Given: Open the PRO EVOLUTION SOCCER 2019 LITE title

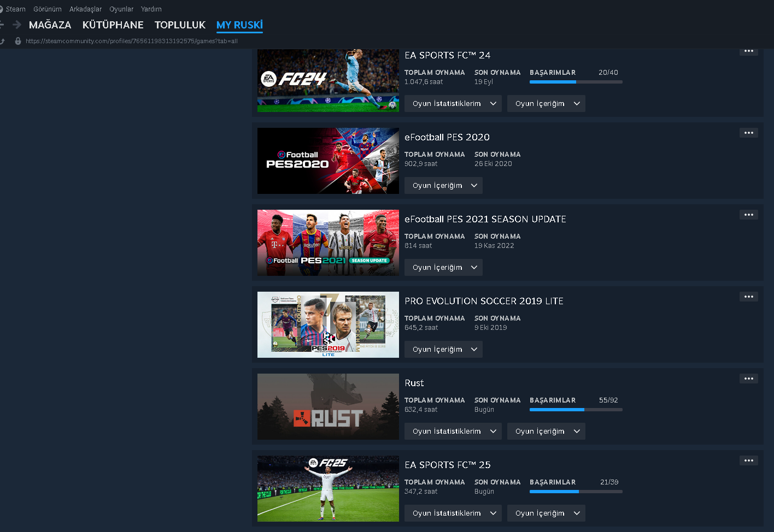Looking at the screenshot, I should tap(484, 301).
